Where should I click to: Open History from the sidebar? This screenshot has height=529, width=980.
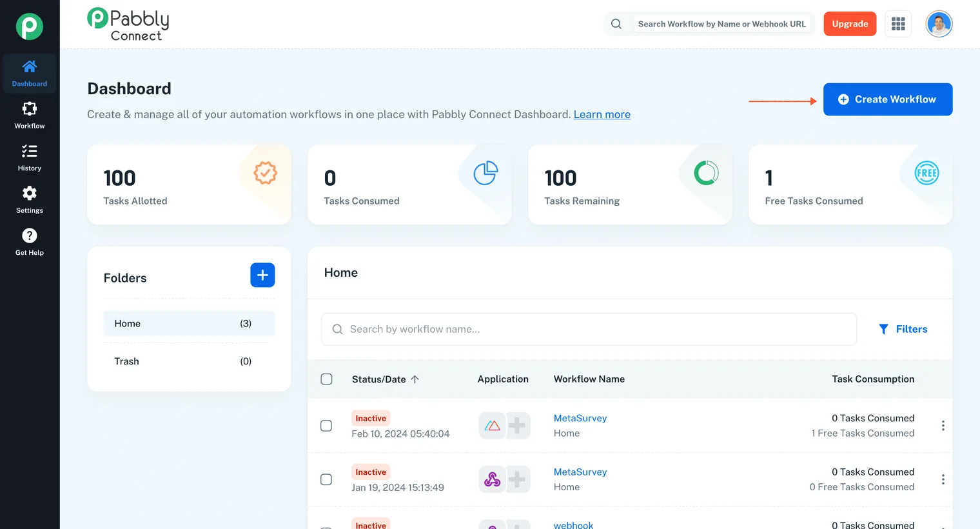(x=30, y=158)
